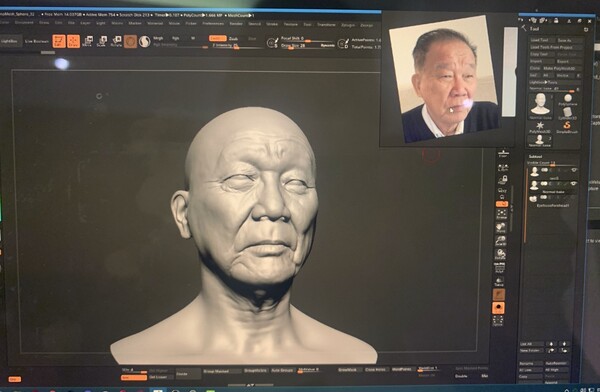This screenshot has width=600, height=392.
Task: Open the Render menu
Action: pyautogui.click(x=236, y=24)
